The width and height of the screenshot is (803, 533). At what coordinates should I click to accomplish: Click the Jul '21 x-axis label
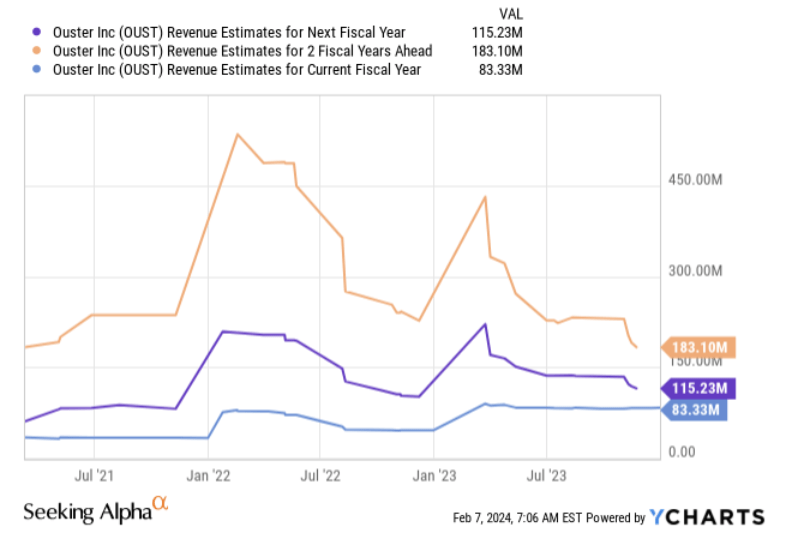[94, 476]
